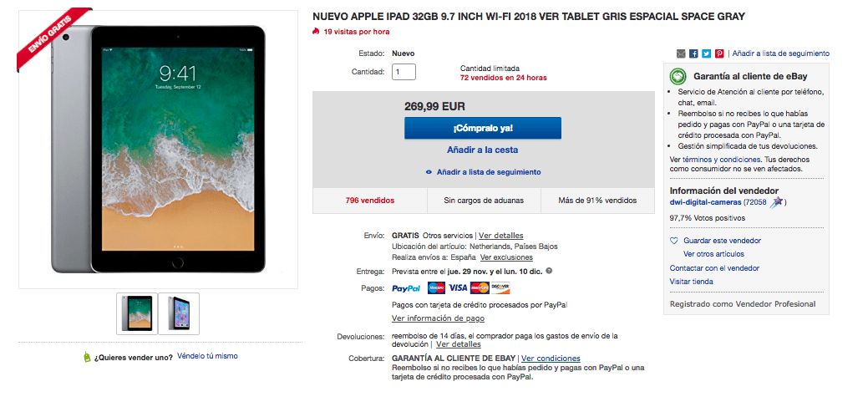The height and width of the screenshot is (412, 868).
Task: Share this item on Twitter
Action: [707, 53]
